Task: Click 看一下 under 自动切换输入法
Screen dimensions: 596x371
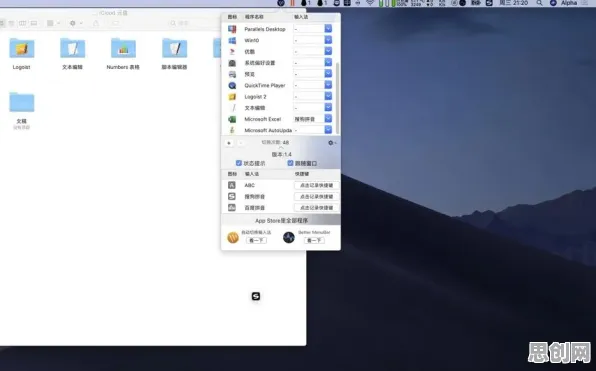Action: pyautogui.click(x=257, y=240)
